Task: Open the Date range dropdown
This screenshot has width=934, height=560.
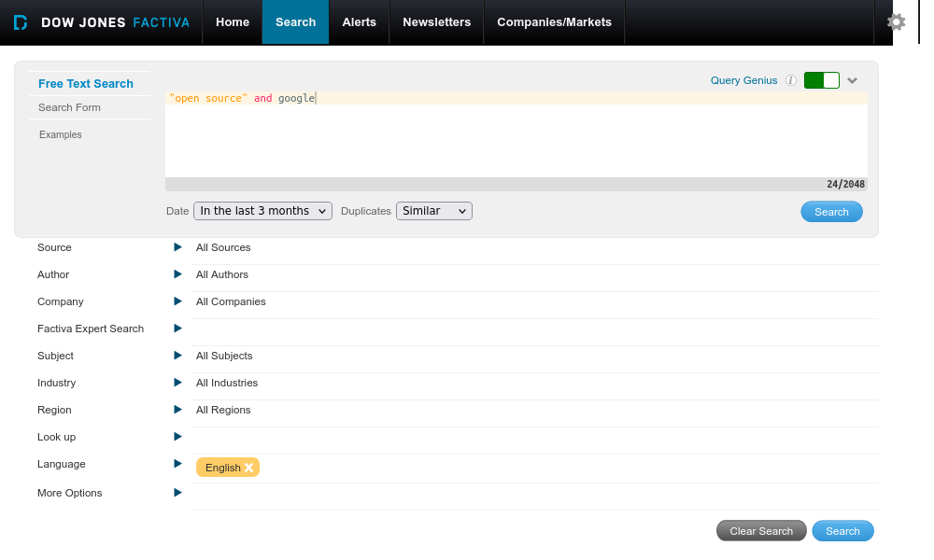Action: [x=262, y=211]
